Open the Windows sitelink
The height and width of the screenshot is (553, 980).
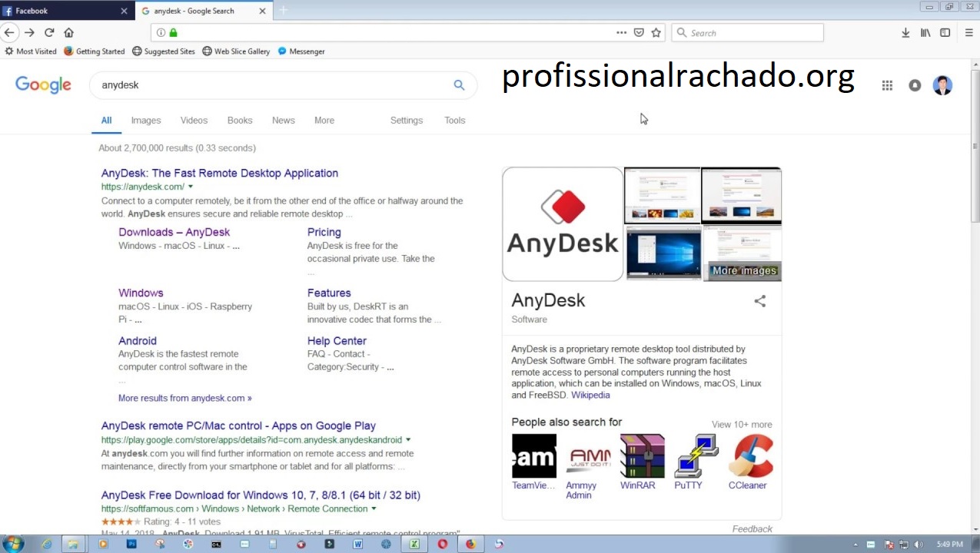141,293
